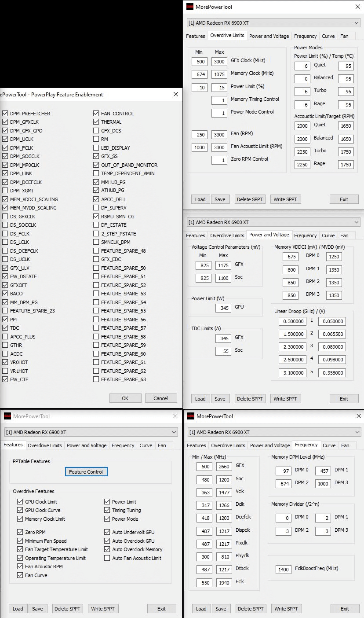This screenshot has height=618, width=364.
Task: Click the MorePowerTool icon in the Overdrive Limits window title bar
Action: coord(190,7)
